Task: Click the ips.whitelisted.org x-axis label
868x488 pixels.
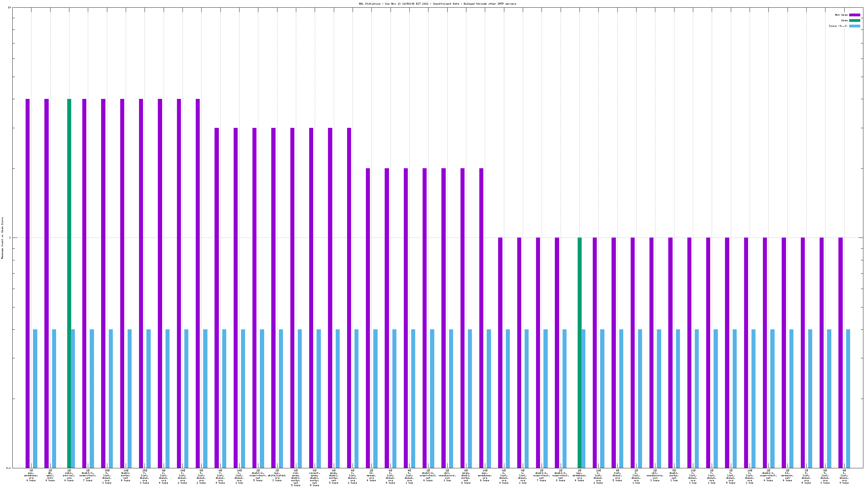Action: [x=277, y=475]
